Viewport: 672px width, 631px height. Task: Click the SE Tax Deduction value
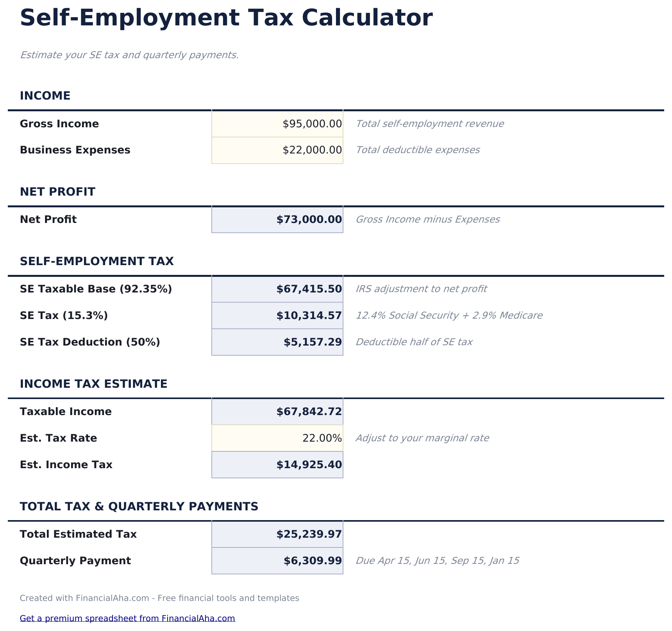pyautogui.click(x=277, y=342)
